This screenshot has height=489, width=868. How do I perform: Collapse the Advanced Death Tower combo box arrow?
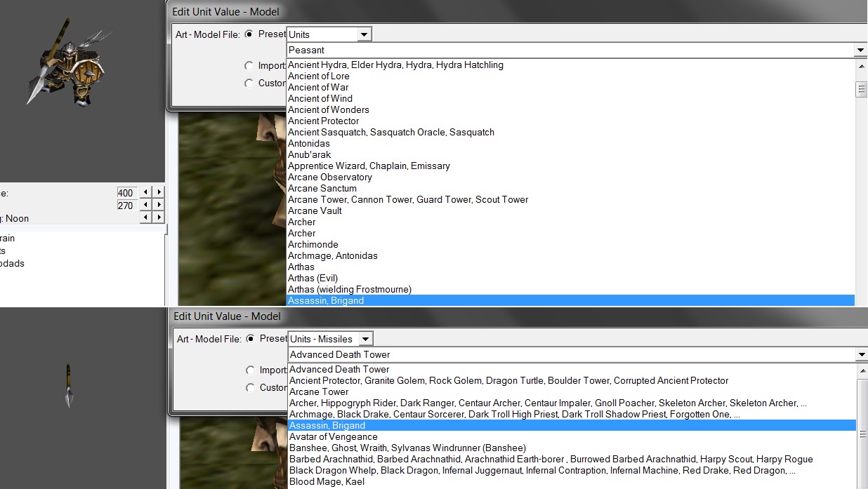pos(861,354)
